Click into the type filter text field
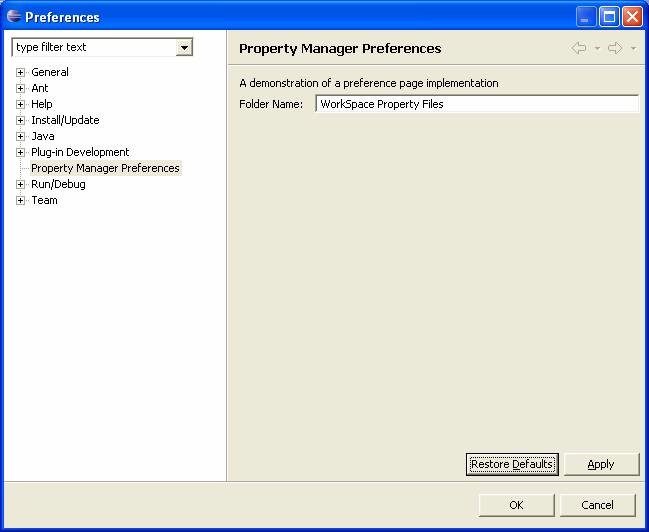649x532 pixels. (x=94, y=48)
